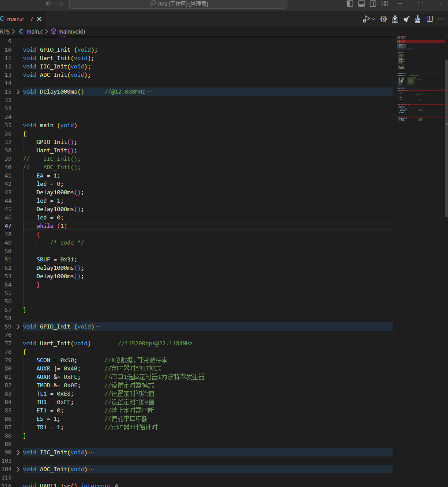The height and width of the screenshot is (487, 448).
Task: Click 'void Uart_Init(void);' prototype on line 11
Action: click(58, 58)
